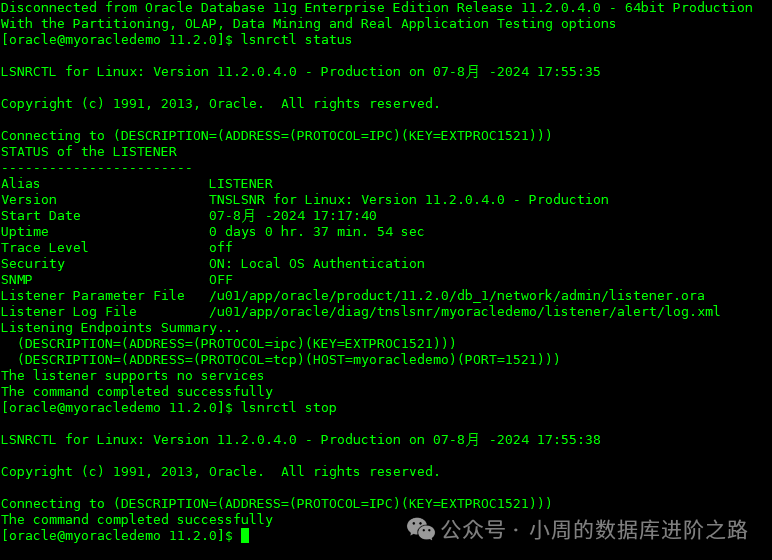The height and width of the screenshot is (560, 772).
Task: Click the 'lsnrctl stop' command text
Action: click(289, 407)
